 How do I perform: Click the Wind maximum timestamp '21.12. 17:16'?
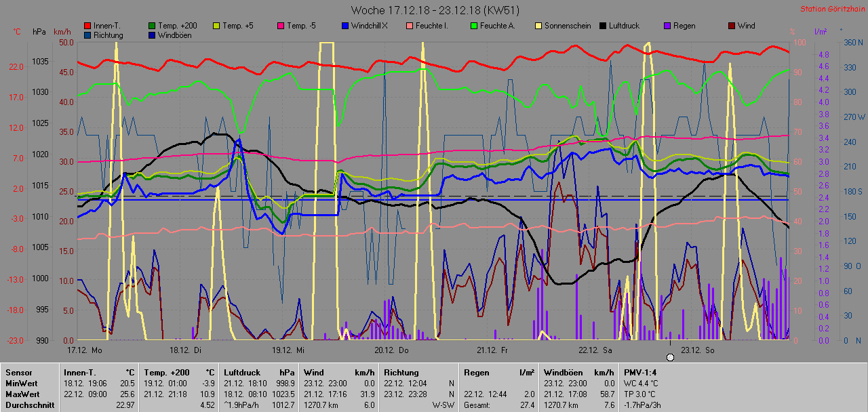(325, 394)
